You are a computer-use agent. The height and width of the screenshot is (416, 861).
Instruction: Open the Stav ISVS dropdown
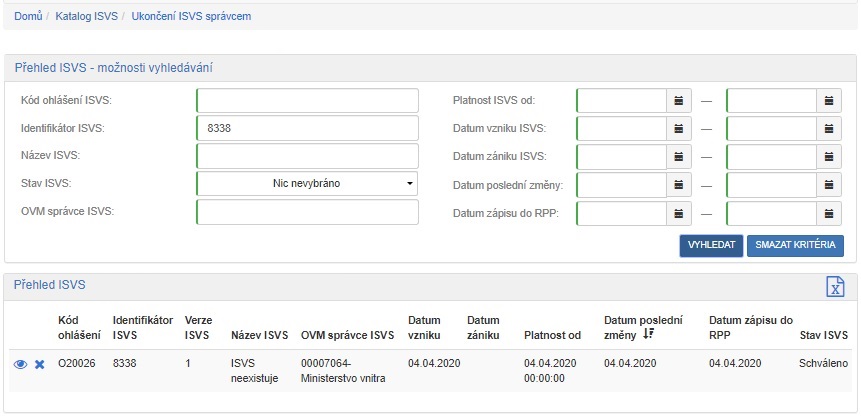(307, 184)
